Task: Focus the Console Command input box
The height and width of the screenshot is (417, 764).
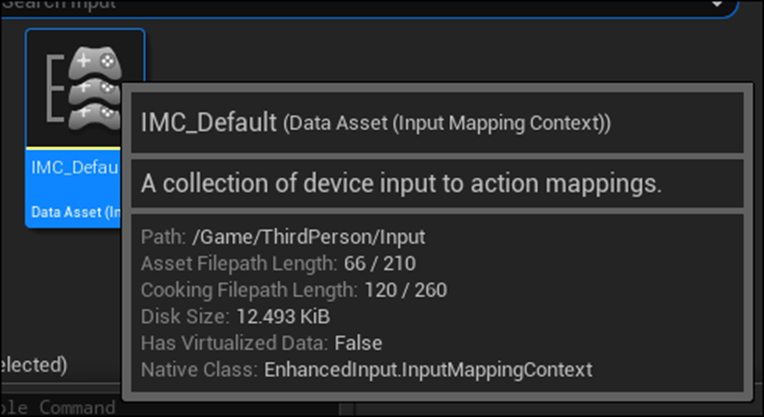Action: tap(60, 408)
